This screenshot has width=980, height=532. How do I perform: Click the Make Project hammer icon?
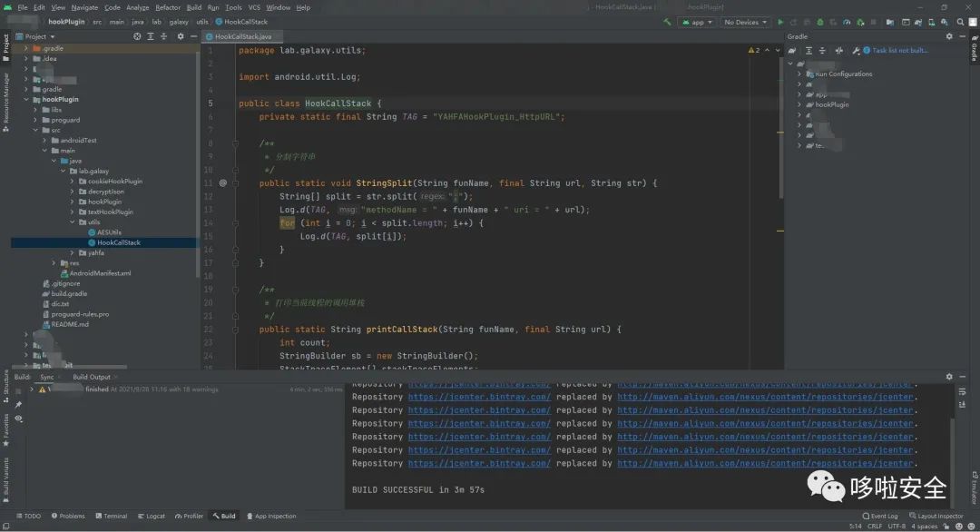pyautogui.click(x=667, y=22)
